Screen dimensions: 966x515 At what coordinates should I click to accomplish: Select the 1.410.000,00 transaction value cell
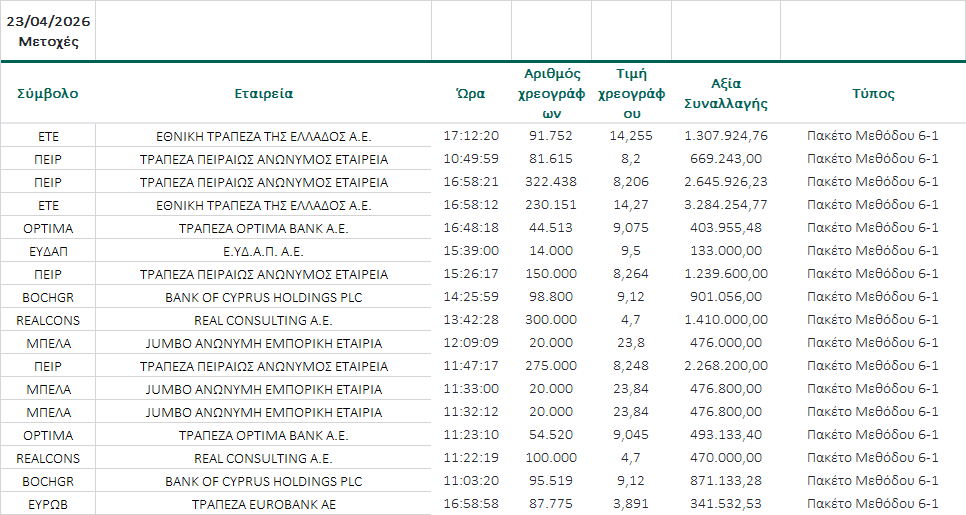[725, 320]
